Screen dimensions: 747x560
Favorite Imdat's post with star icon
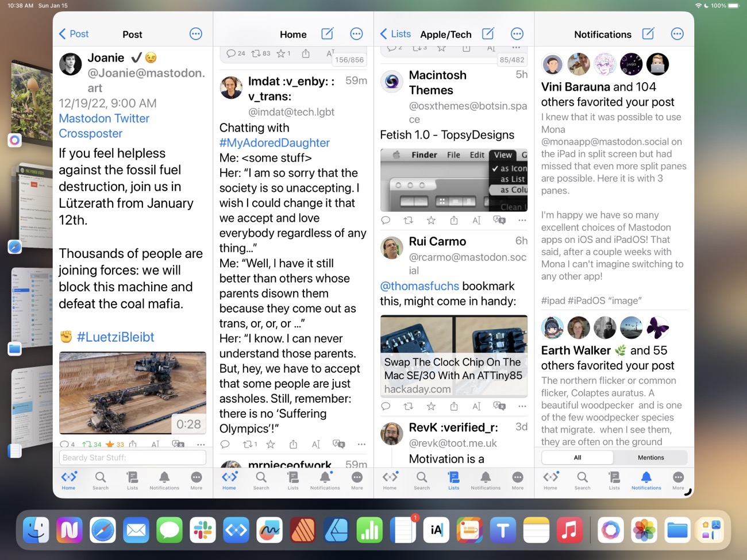[x=271, y=444]
